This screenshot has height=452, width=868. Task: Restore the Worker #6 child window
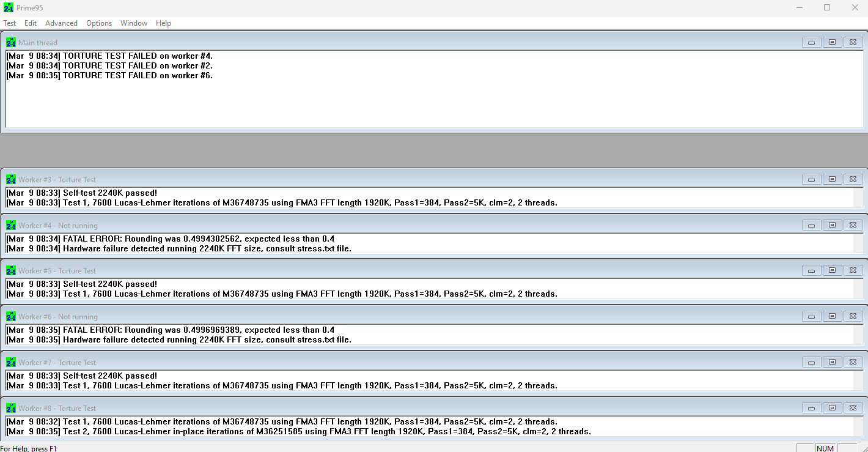click(832, 316)
